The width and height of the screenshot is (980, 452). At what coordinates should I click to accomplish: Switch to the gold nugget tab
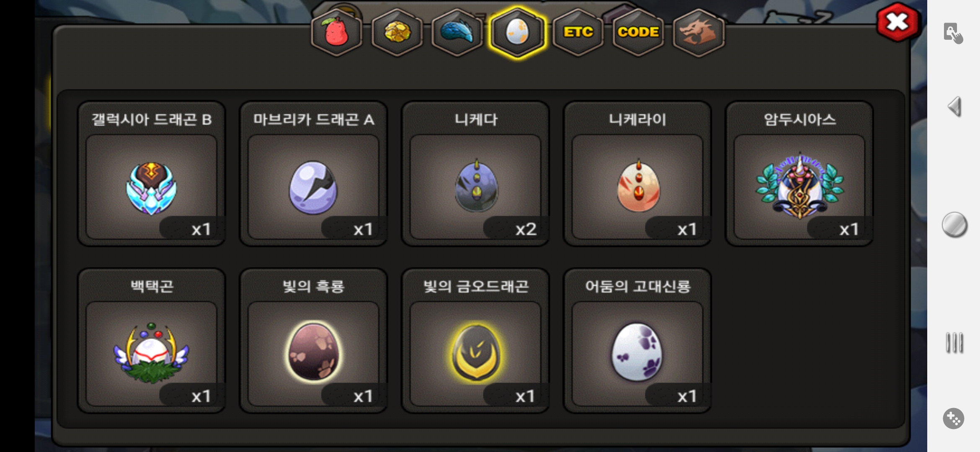(397, 32)
